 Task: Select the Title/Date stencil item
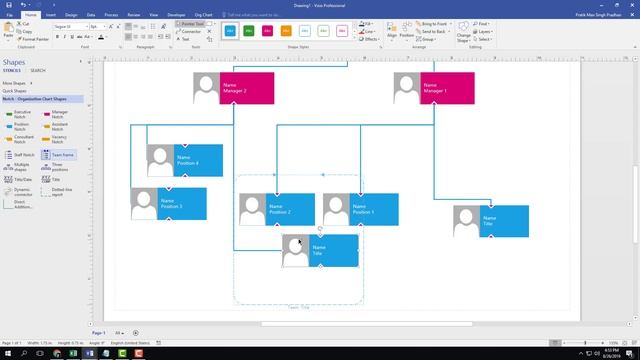pyautogui.click(x=18, y=179)
